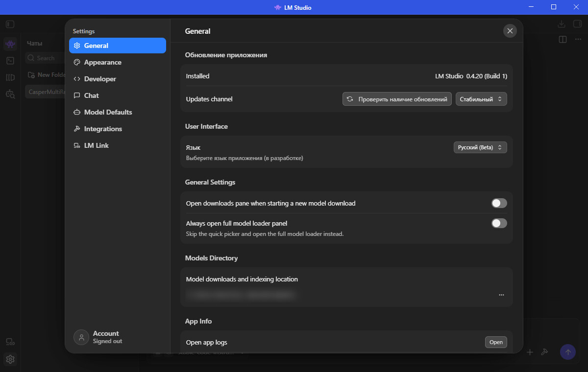Image resolution: width=588 pixels, height=372 pixels.
Task: Click the send arrow button in chat input
Action: coord(568,352)
